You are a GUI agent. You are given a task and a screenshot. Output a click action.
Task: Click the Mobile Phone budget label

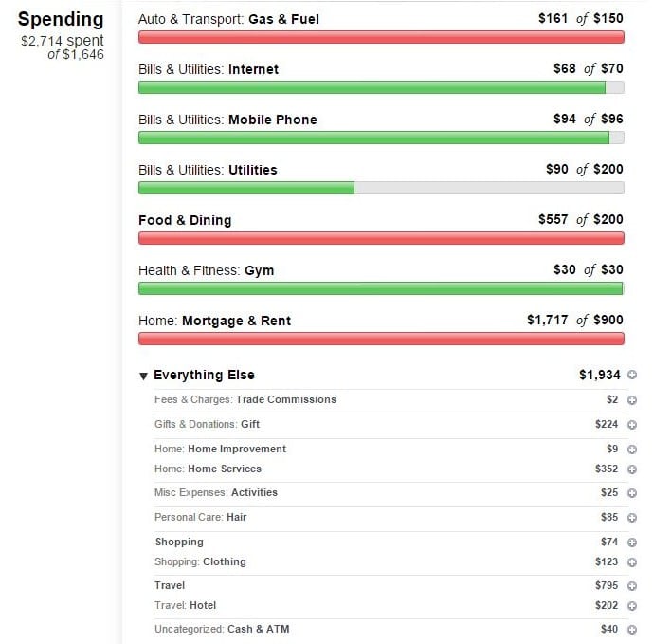tap(227, 120)
